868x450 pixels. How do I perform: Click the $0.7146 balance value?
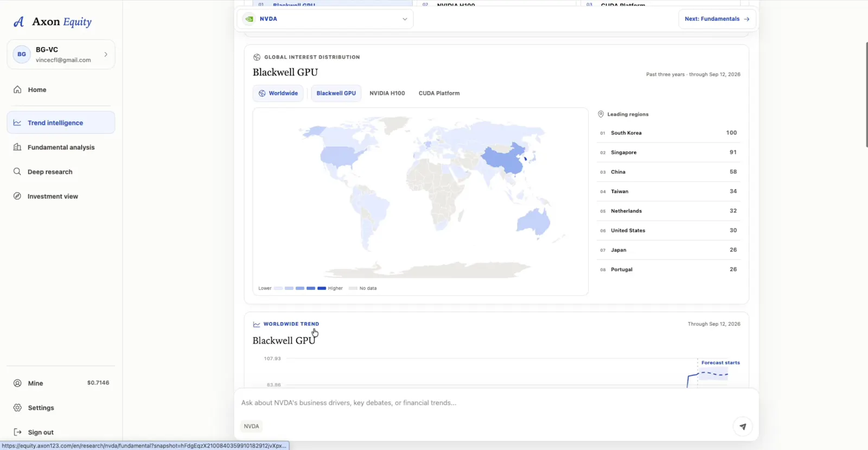98,383
